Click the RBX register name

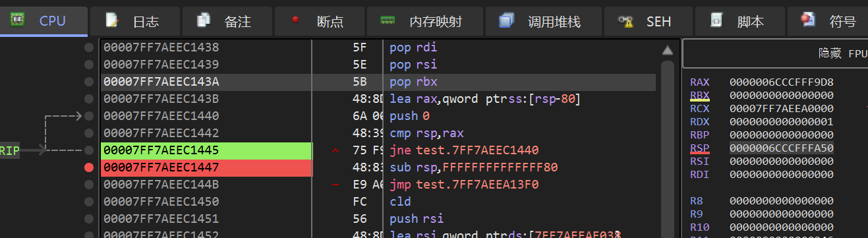[x=699, y=96]
